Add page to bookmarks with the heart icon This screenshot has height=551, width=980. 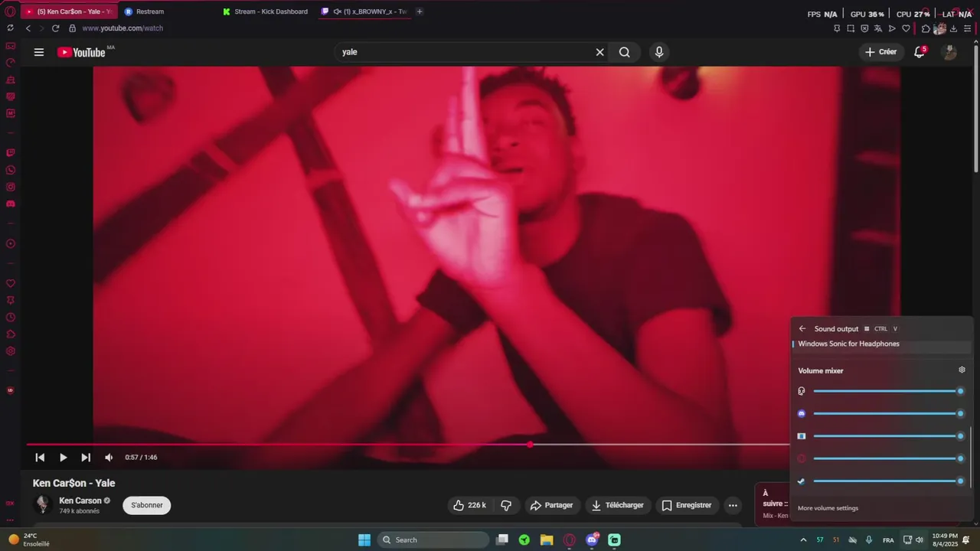coord(906,28)
